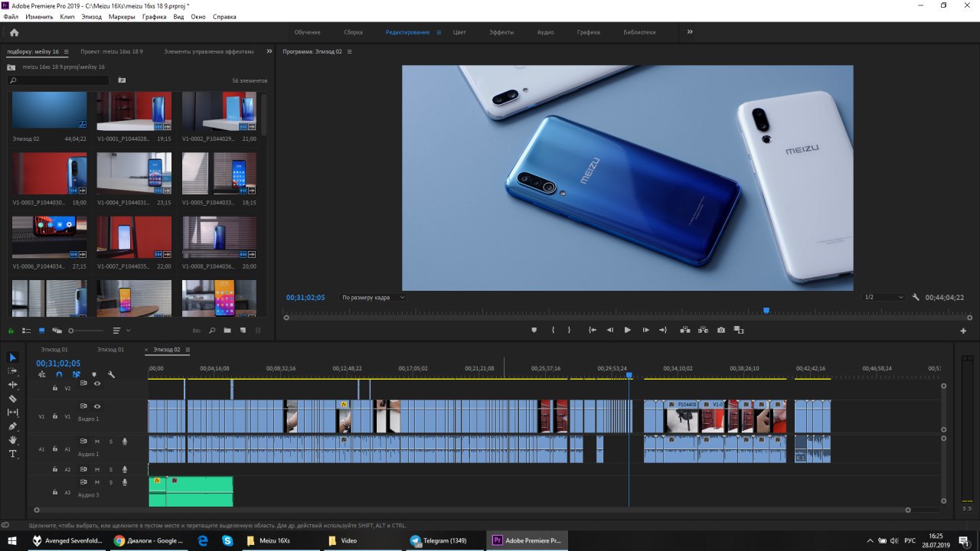Switch project panel to icon view

pyautogui.click(x=41, y=331)
